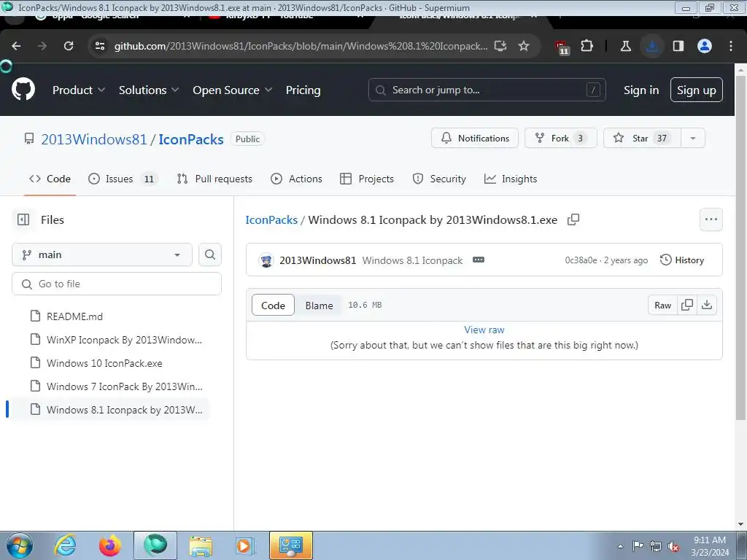Download raw file icon button
The height and width of the screenshot is (560, 747).
tap(707, 305)
